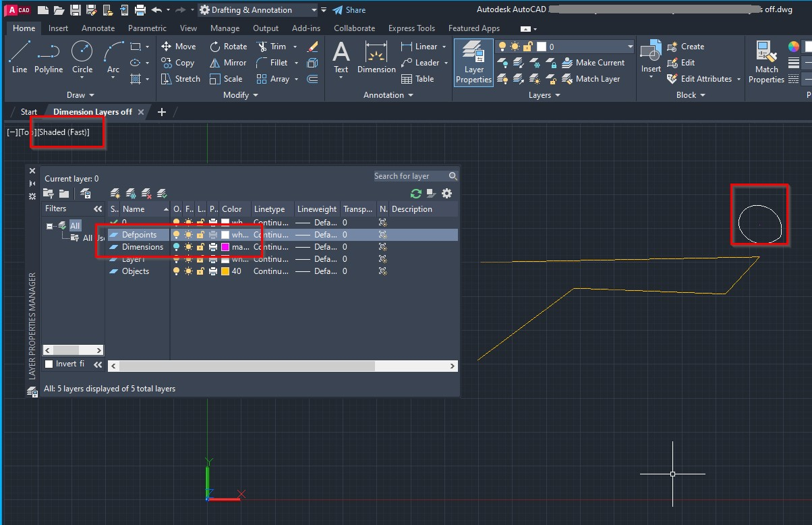This screenshot has height=525, width=812.
Task: Switch to the Annotate ribbon tab
Action: click(98, 28)
